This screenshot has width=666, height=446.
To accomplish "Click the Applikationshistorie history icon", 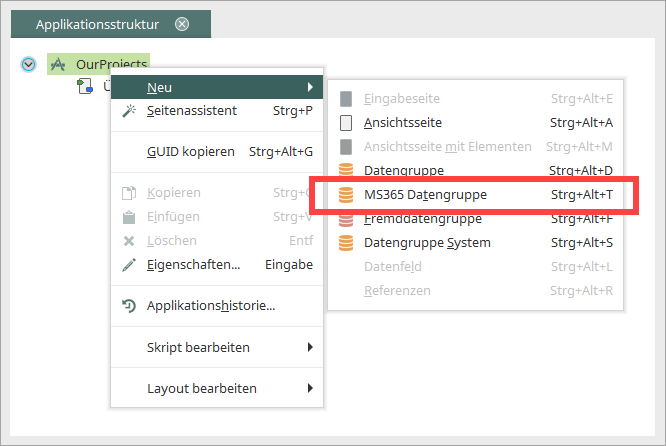I will pyautogui.click(x=129, y=305).
